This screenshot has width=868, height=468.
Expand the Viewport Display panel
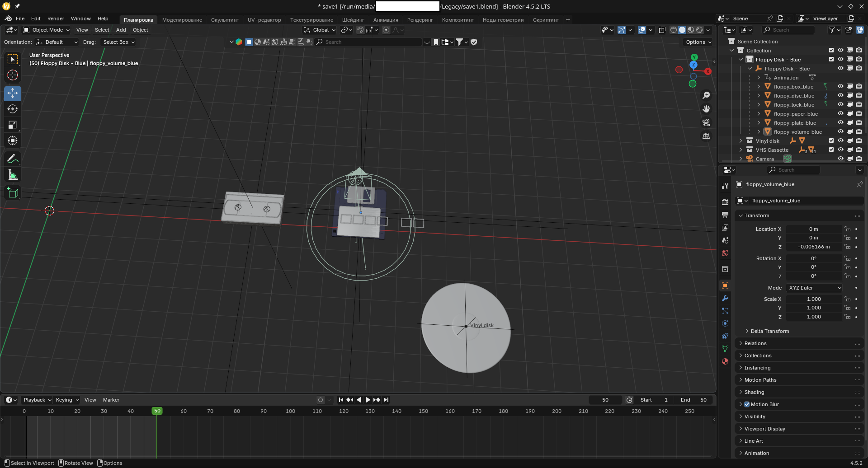coord(764,429)
